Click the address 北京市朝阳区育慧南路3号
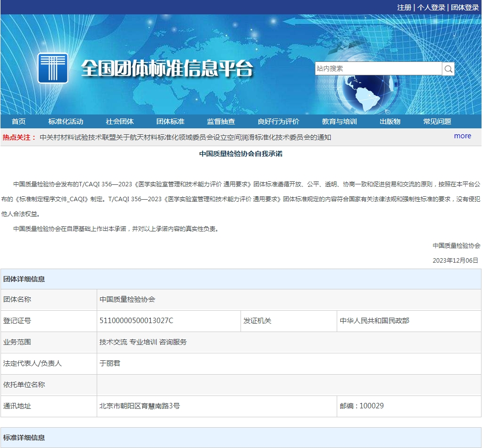This screenshot has width=482, height=448. pyautogui.click(x=139, y=406)
